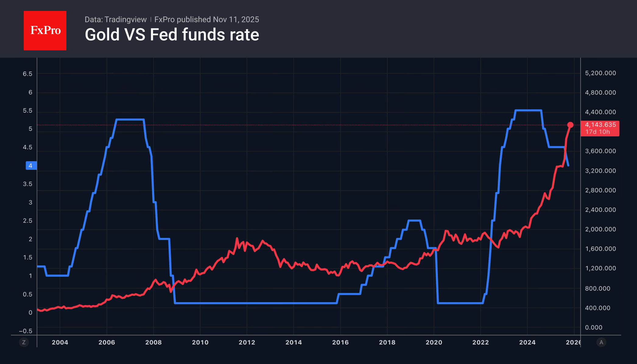Click the −0.5 left axis label
The image size is (637, 364).
click(x=26, y=331)
